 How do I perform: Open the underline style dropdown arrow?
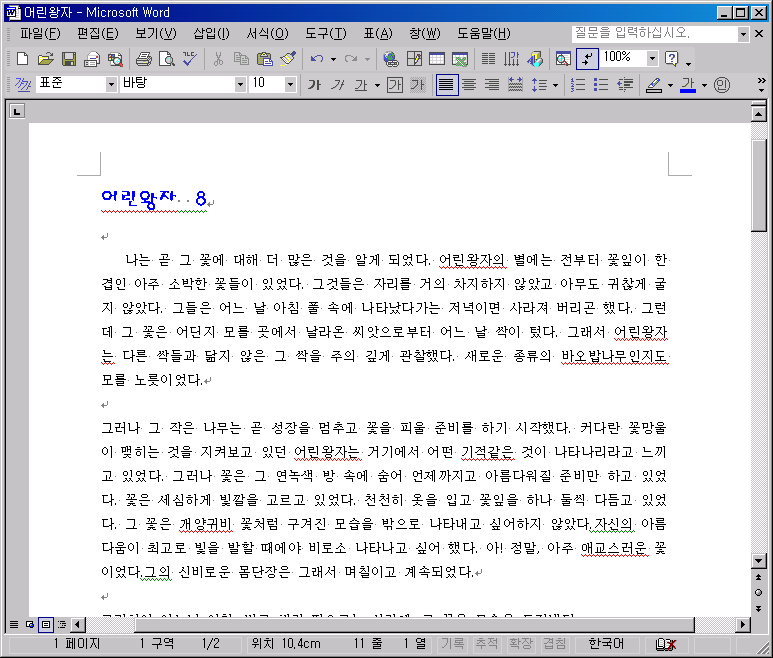(377, 85)
